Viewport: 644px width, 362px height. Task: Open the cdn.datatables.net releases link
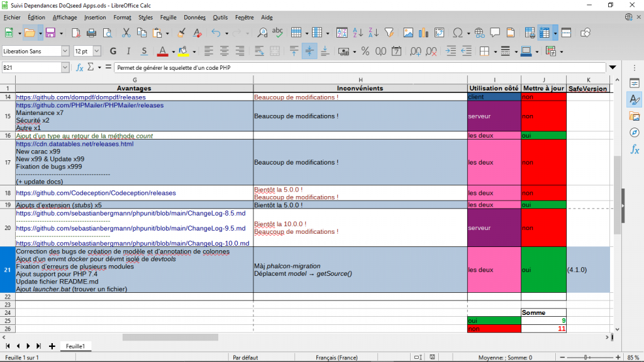pos(75,144)
